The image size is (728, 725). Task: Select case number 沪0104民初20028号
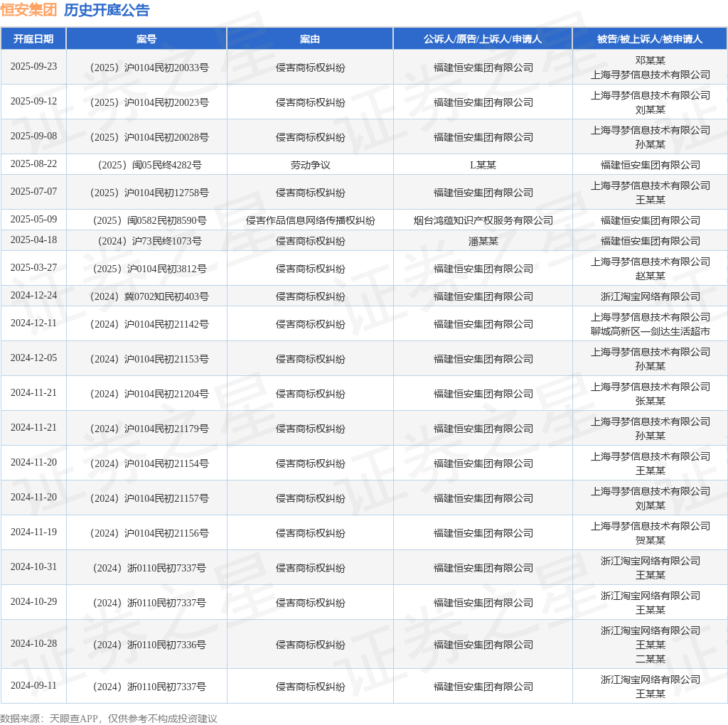click(149, 137)
